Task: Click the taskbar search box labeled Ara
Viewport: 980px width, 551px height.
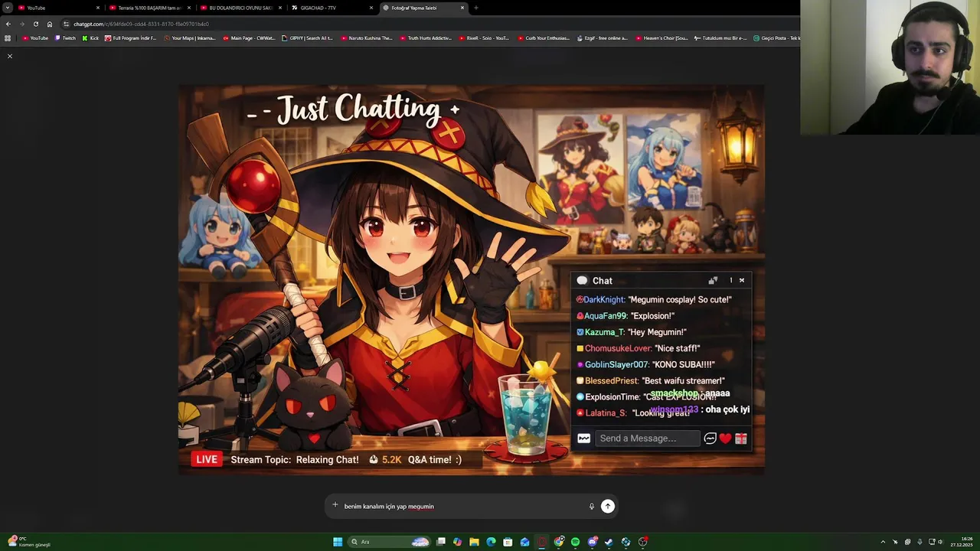Action: pos(388,542)
